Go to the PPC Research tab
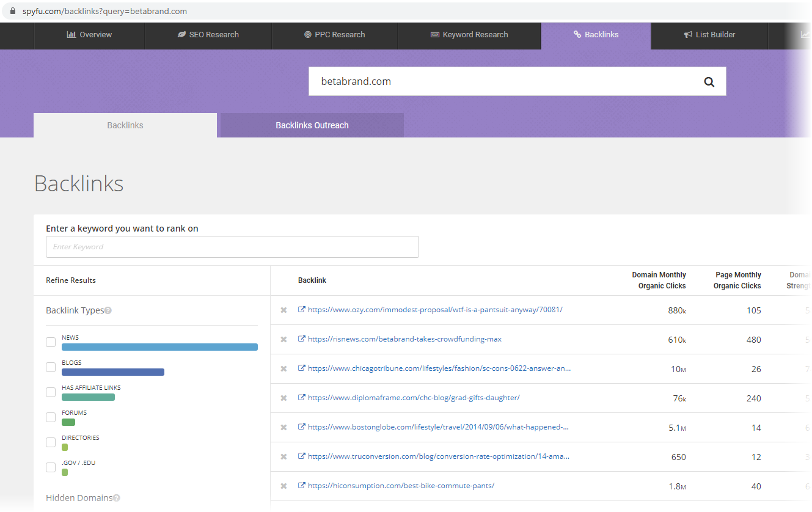Screen dimensions: 812x512 335,35
